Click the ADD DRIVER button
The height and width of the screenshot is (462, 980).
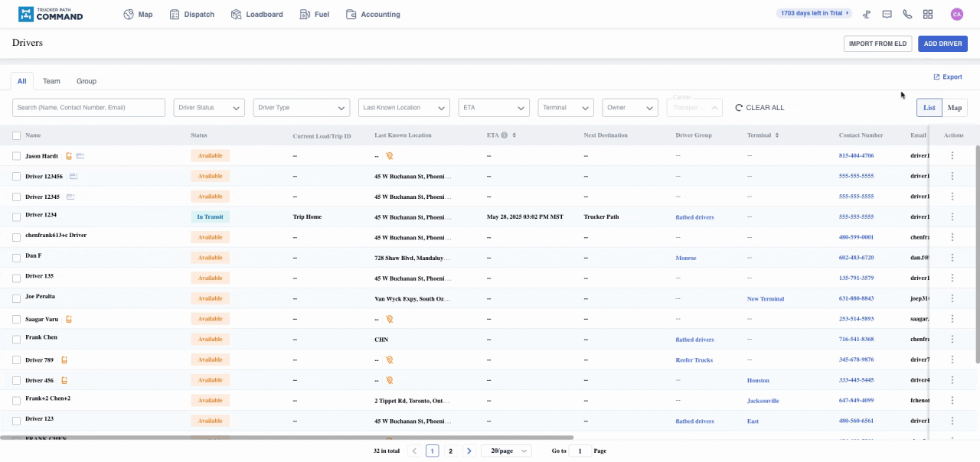(942, 44)
